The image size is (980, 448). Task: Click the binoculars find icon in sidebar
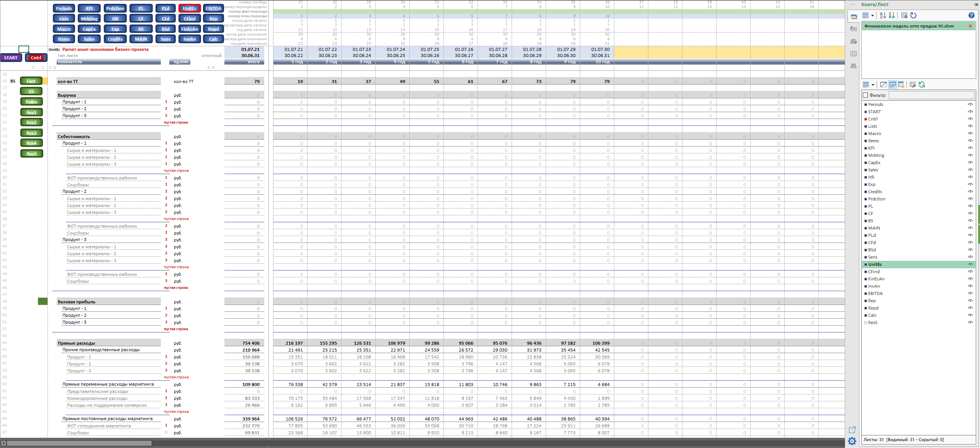click(853, 66)
